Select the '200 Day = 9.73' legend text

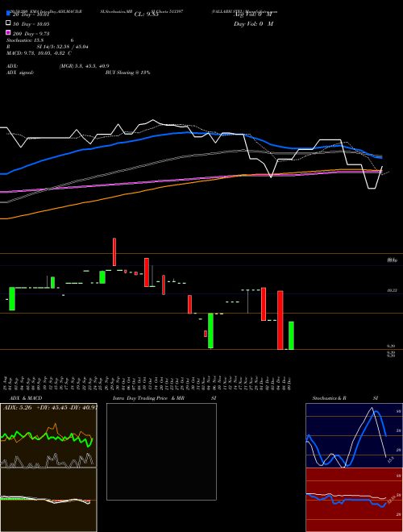coord(31,34)
